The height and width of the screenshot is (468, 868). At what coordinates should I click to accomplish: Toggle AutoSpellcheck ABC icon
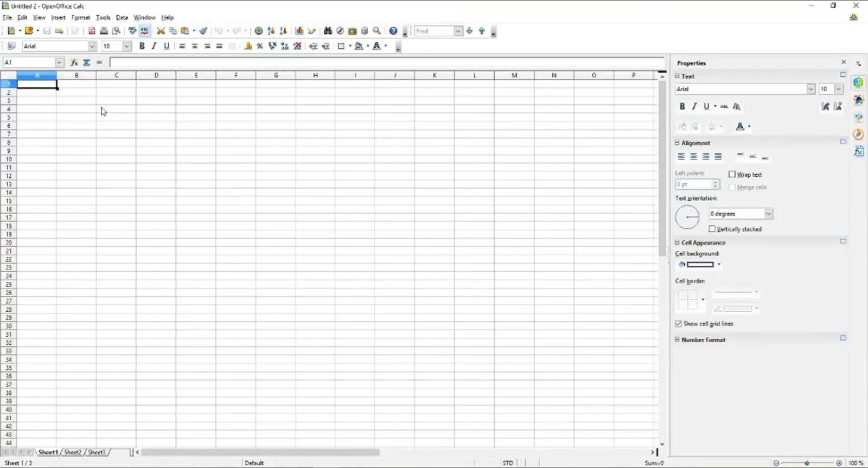(x=144, y=31)
